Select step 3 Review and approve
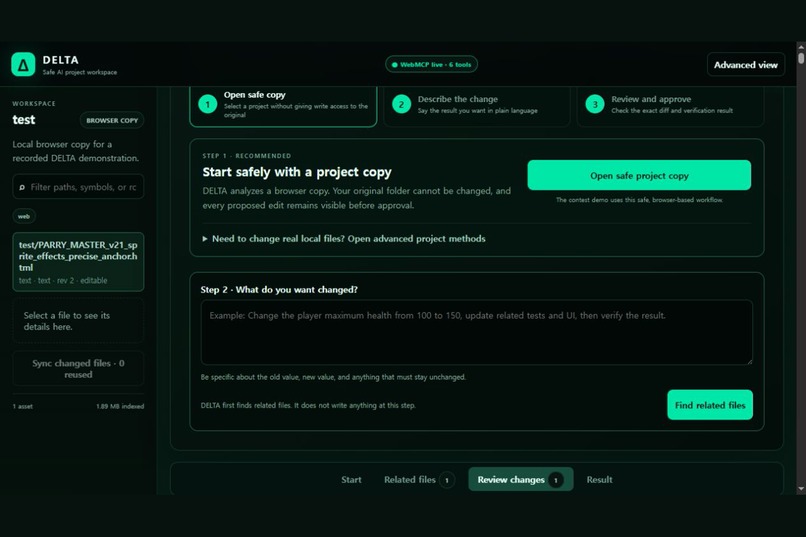This screenshot has width=806, height=537. pyautogui.click(x=670, y=105)
